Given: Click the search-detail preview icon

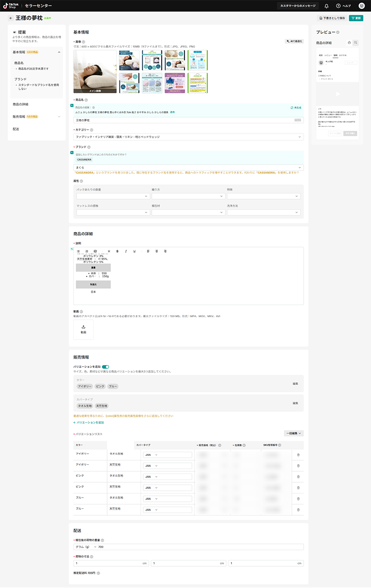Looking at the screenshot, I should point(356,43).
